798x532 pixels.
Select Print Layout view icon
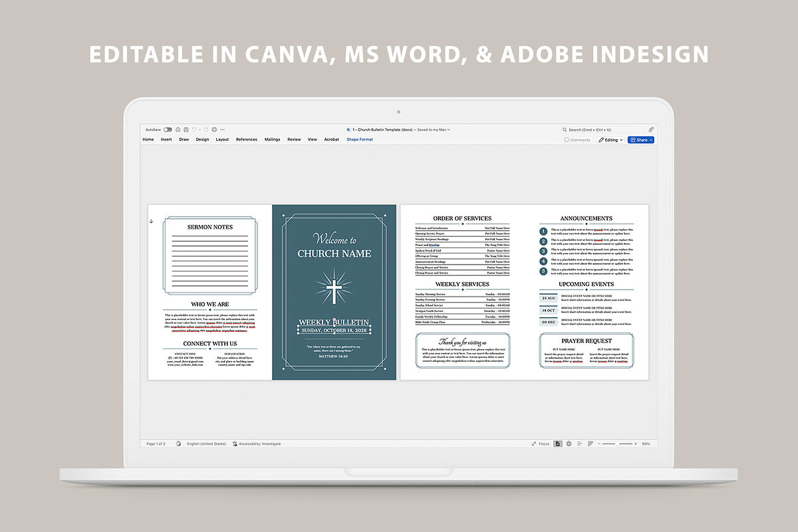(x=558, y=444)
